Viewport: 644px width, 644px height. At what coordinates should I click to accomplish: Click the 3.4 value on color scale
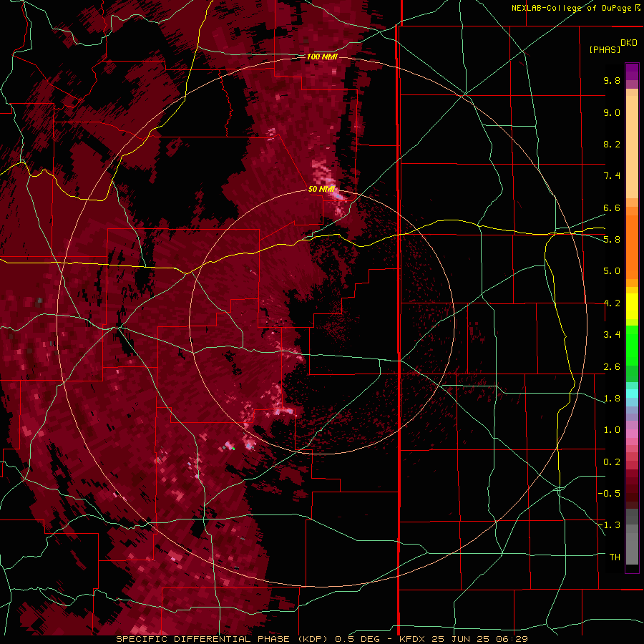[x=612, y=335]
